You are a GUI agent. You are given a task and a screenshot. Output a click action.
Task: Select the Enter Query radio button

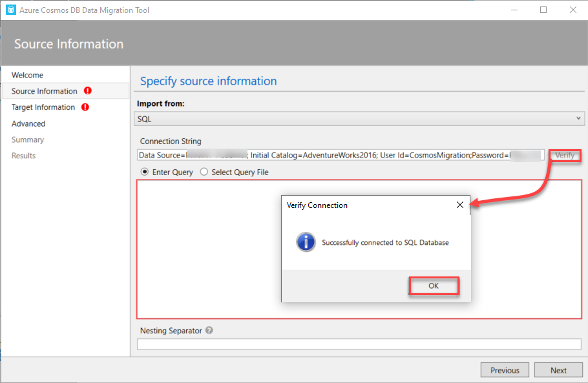coord(145,172)
